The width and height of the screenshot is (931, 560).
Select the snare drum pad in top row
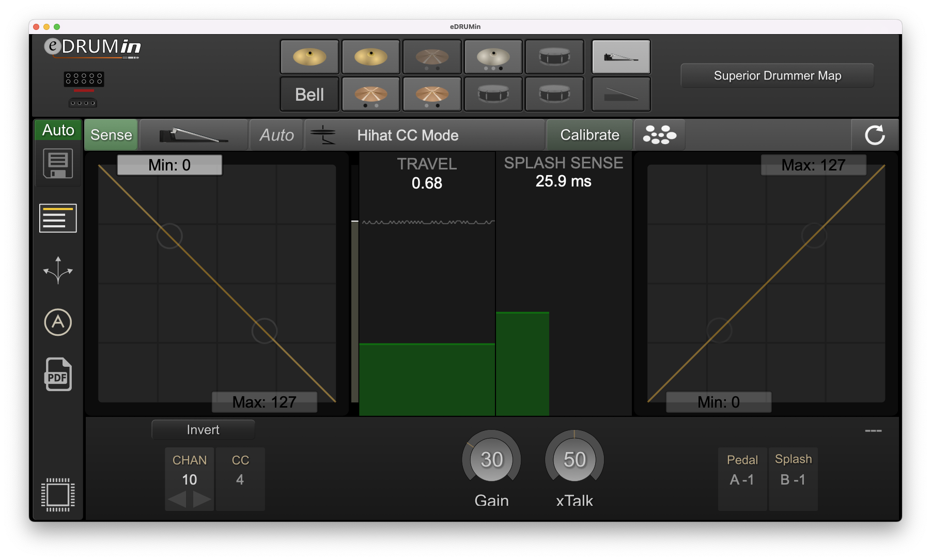pos(554,57)
